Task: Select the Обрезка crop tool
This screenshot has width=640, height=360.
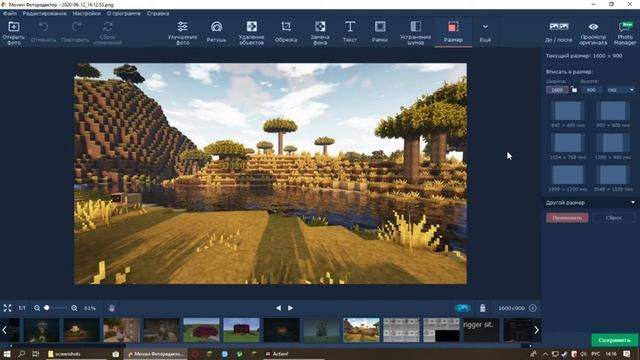Action: (286, 32)
